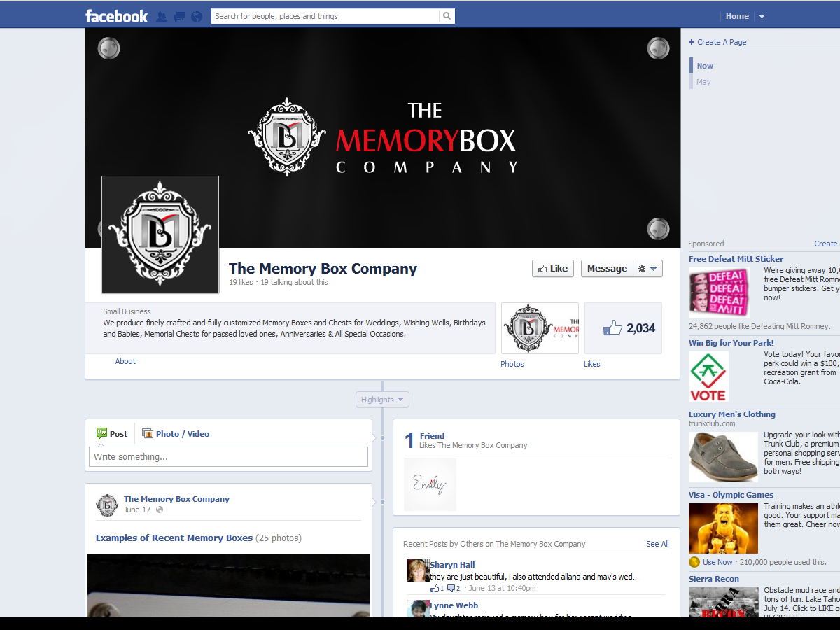Click the search magnifier button
Screen dimensions: 840x630
447,16
